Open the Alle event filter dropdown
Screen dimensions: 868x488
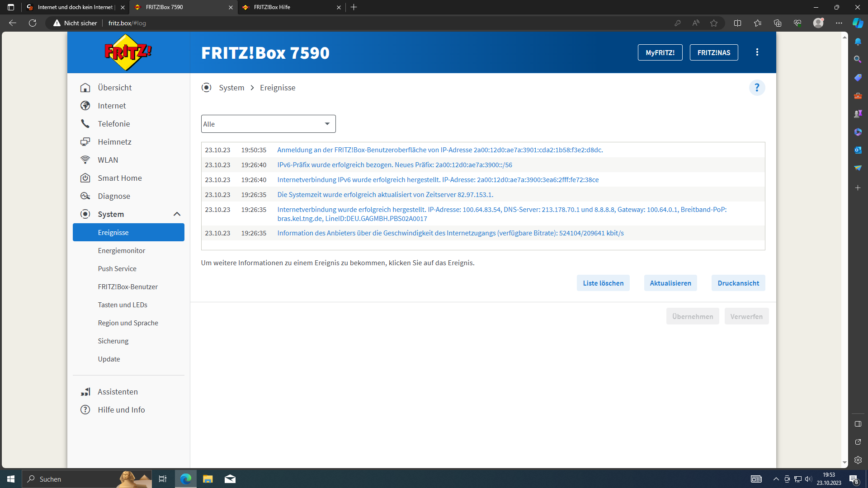tap(268, 124)
